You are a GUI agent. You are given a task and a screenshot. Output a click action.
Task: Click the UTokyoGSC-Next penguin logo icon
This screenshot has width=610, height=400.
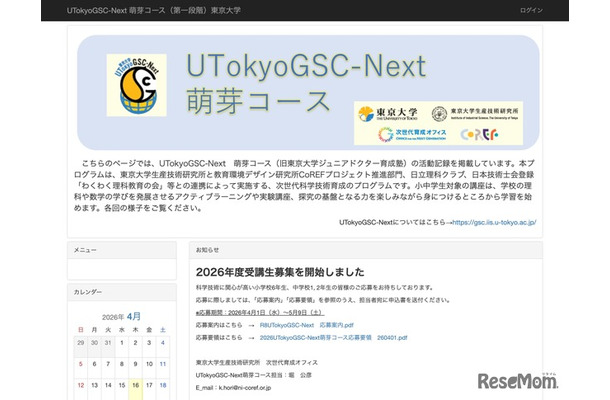pos(137,85)
